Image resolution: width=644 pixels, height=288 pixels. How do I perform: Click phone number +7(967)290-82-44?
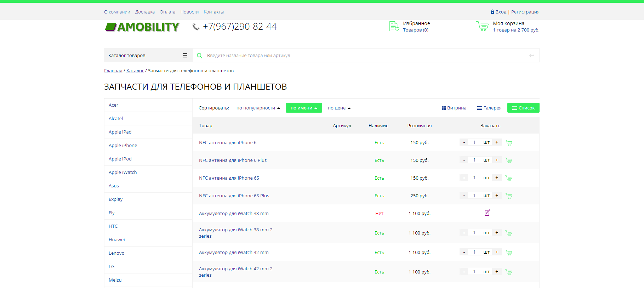click(x=240, y=27)
